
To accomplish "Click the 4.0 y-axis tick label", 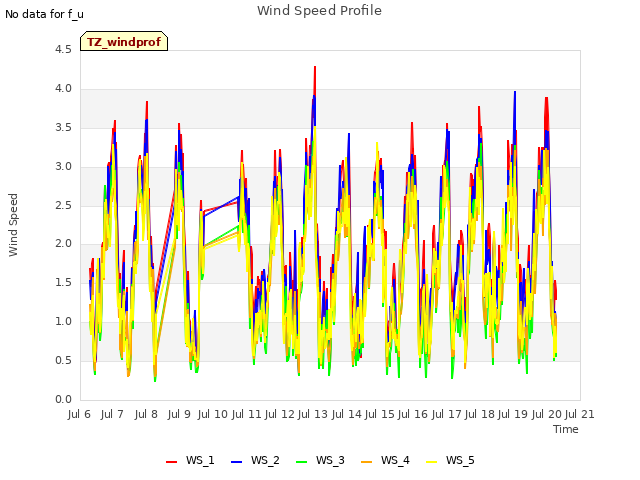I will coord(63,89).
